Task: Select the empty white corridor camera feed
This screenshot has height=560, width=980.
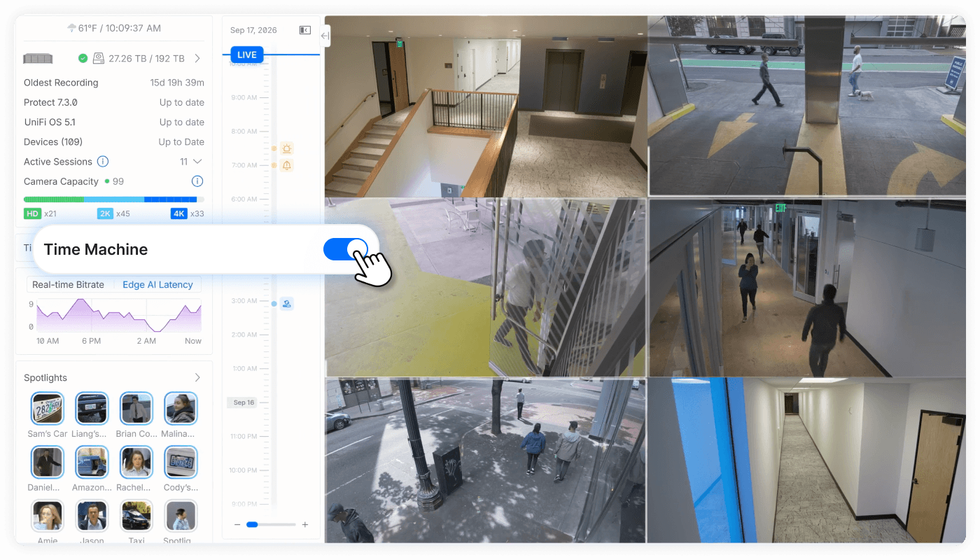Action: click(x=807, y=461)
